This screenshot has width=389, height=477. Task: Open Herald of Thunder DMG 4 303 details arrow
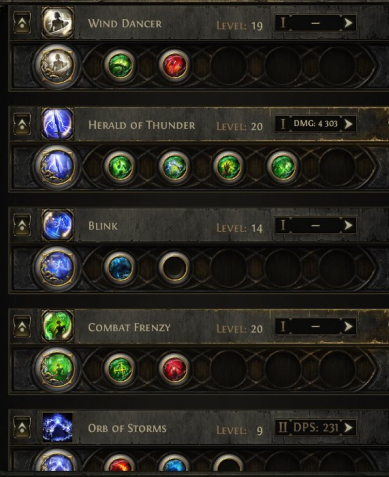(348, 124)
